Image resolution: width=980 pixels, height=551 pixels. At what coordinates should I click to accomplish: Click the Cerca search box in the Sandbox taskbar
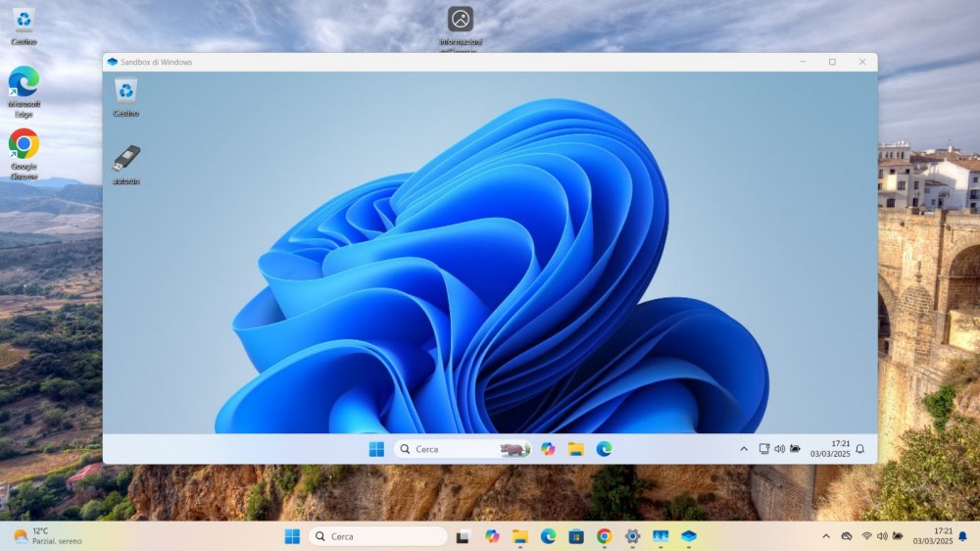point(463,449)
